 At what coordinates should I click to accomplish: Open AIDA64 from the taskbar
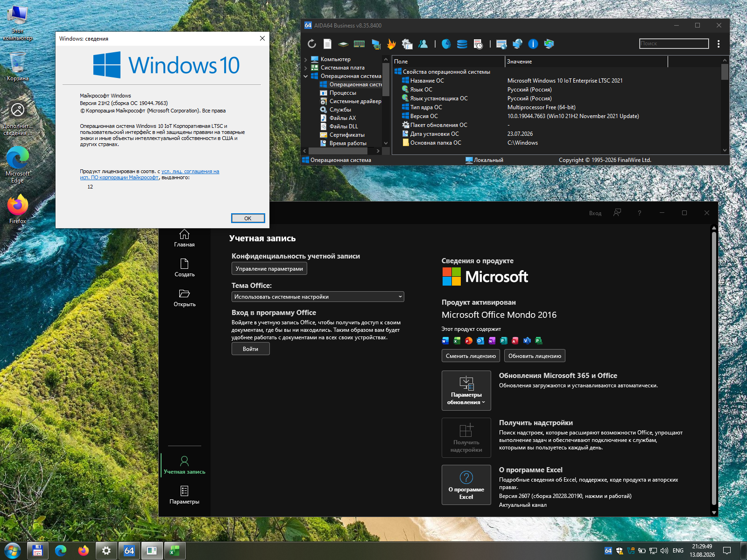pyautogui.click(x=129, y=551)
